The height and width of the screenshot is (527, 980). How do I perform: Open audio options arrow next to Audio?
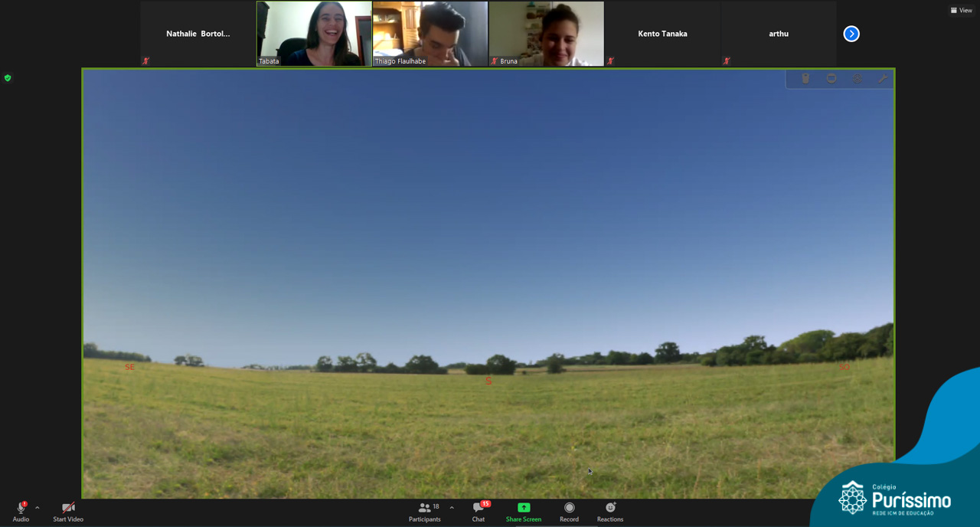coord(37,508)
